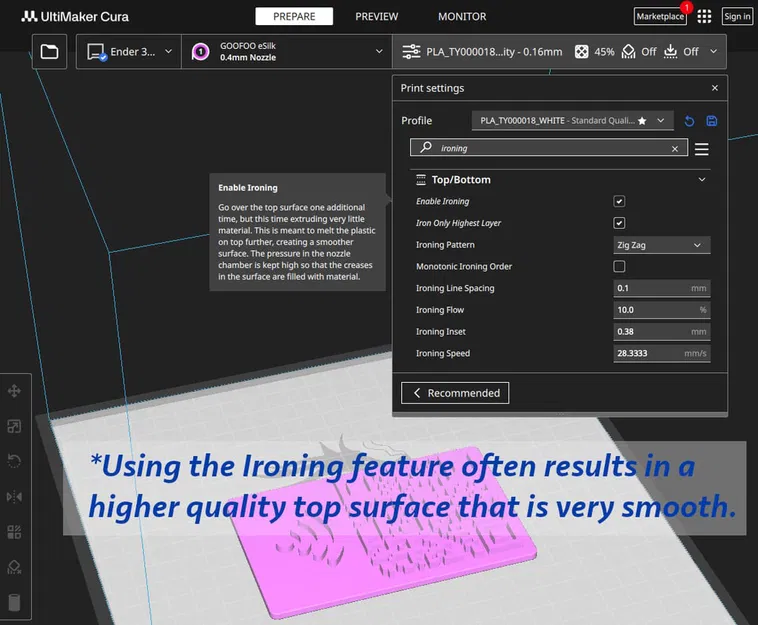Image resolution: width=758 pixels, height=625 pixels.
Task: Click the extruder 1 material icon
Action: point(200,52)
